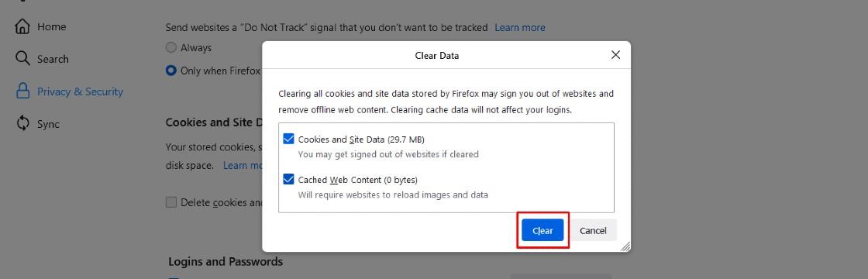The height and width of the screenshot is (279, 868).
Task: Open Privacy & Security category label
Action: [81, 91]
